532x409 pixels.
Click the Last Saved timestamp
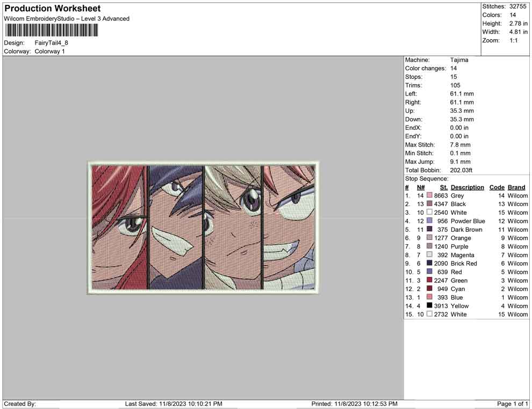(174, 404)
